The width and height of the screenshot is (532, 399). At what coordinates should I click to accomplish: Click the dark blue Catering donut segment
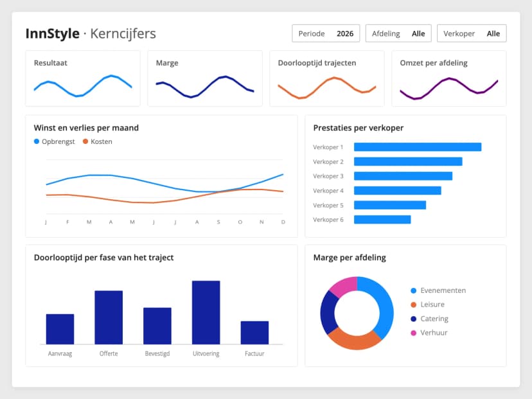tap(328, 313)
